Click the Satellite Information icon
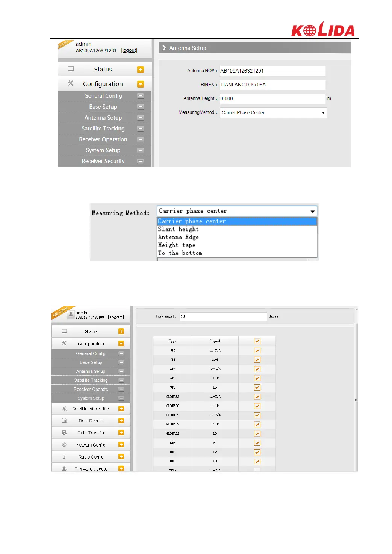 64,409
